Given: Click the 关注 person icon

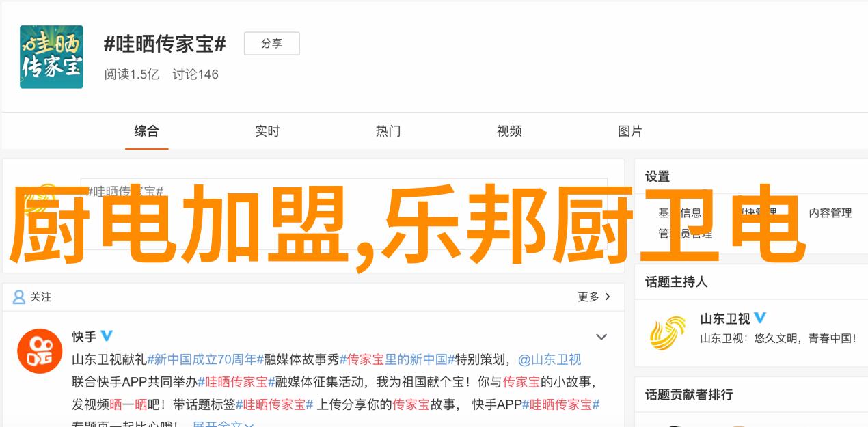Looking at the screenshot, I should click(x=19, y=297).
